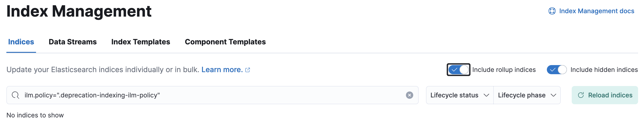
Task: Click the refresh icon in Reload indices
Action: click(x=581, y=95)
